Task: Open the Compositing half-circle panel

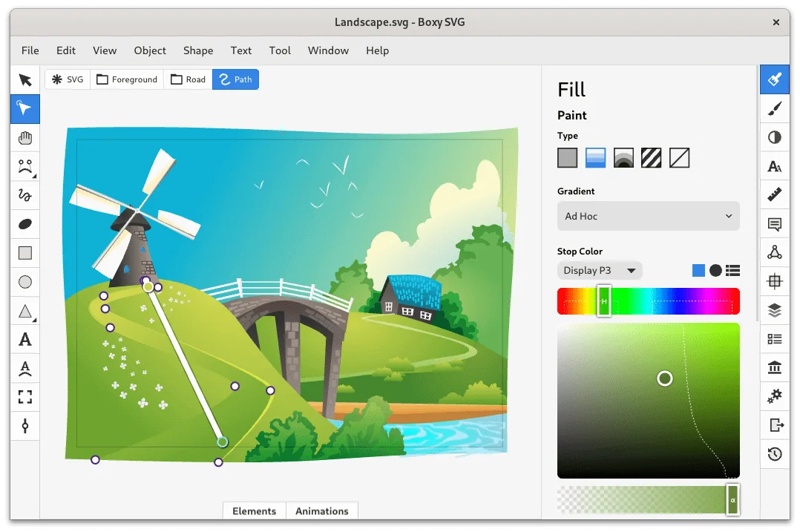Action: 775,137
